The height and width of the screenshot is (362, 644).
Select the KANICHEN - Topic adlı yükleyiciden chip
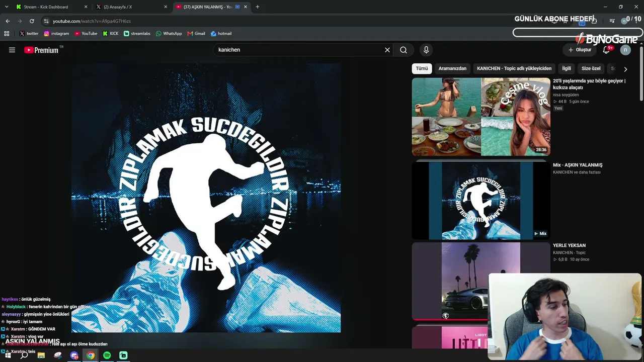pos(514,68)
